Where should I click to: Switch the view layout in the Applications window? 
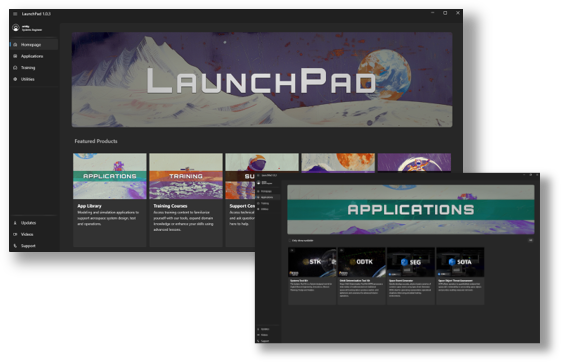pyautogui.click(x=531, y=240)
